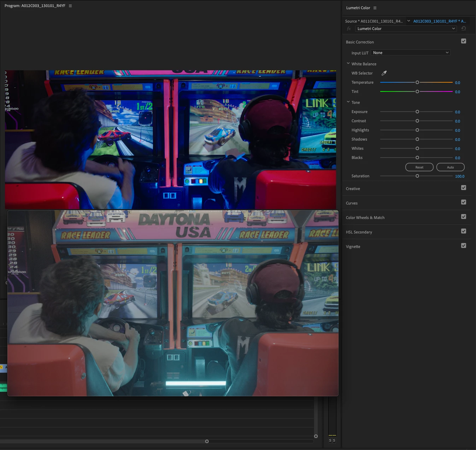This screenshot has width=476, height=450.
Task: Click the timeline vertical scroll handle
Action: 316,436
